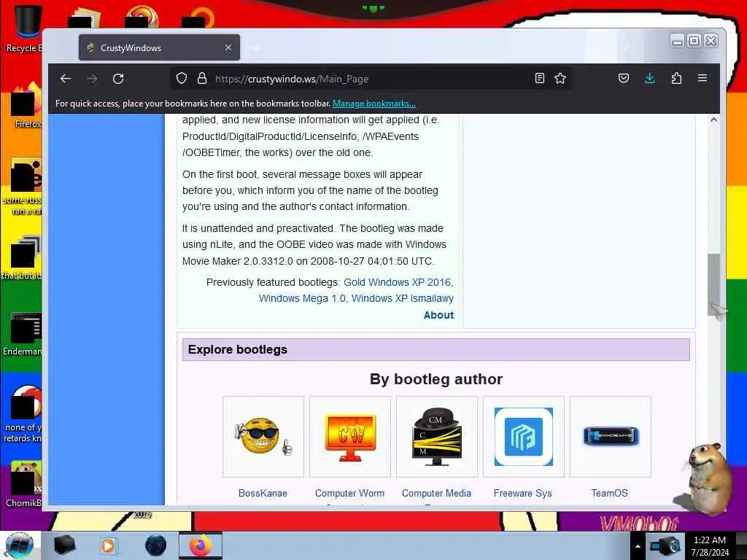This screenshot has width=747, height=560.
Task: Follow the TeamOS author link
Action: point(609,494)
